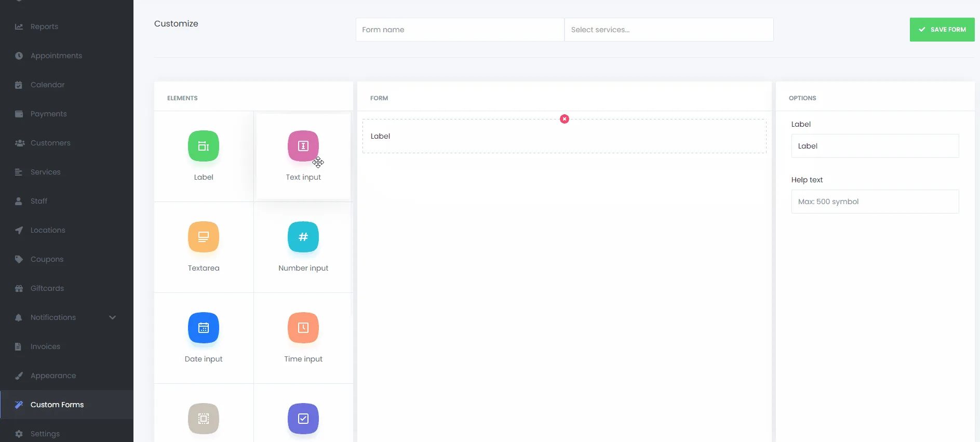The height and width of the screenshot is (442, 980).
Task: Click the Label options text field
Action: coord(875,146)
